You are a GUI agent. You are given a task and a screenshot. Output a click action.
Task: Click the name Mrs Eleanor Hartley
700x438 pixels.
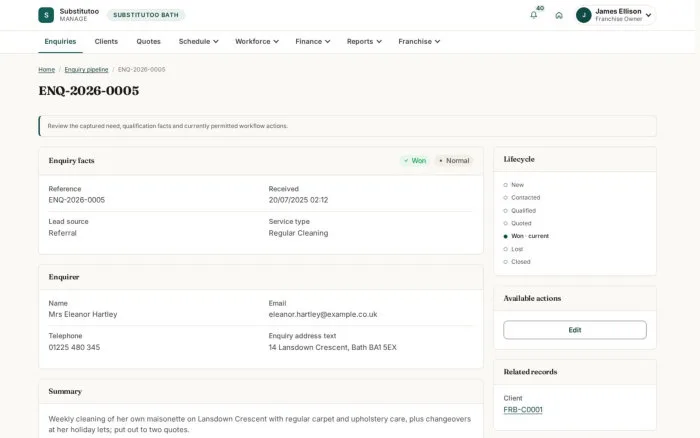[x=83, y=314]
